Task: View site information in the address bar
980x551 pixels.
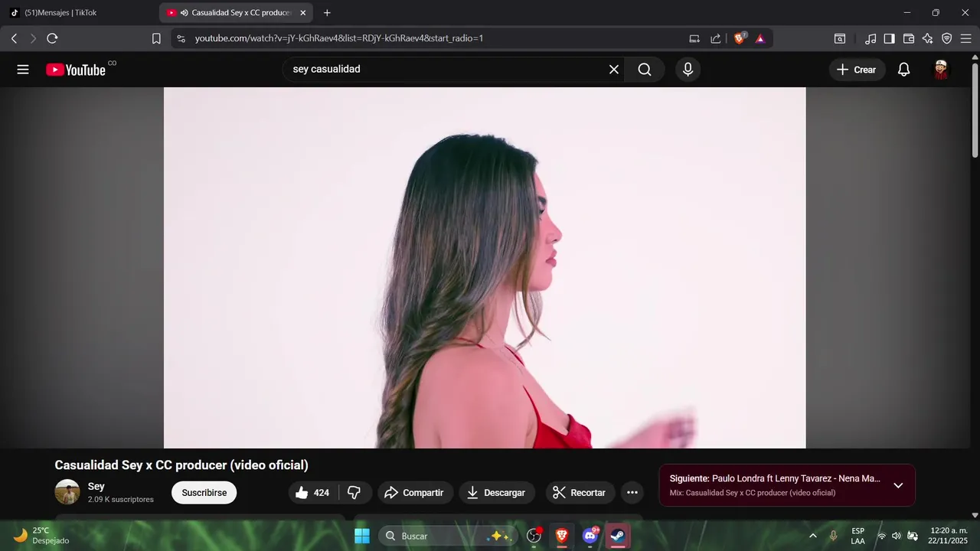Action: (181, 38)
